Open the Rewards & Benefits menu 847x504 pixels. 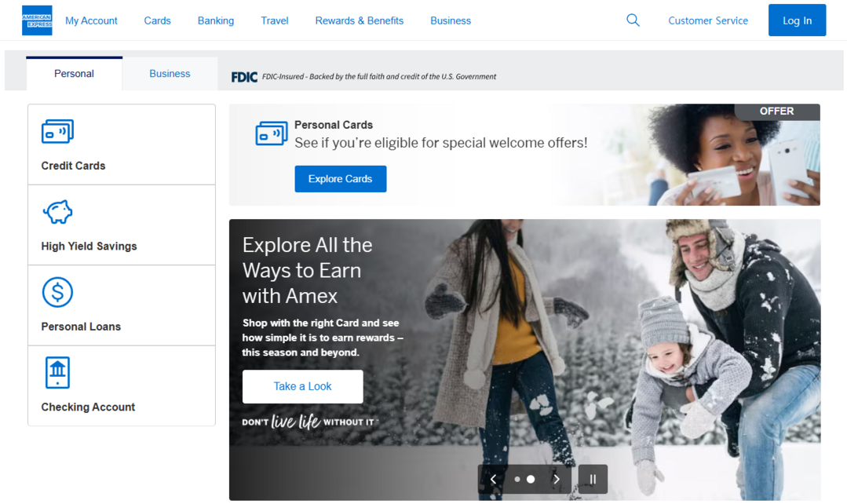(x=360, y=20)
